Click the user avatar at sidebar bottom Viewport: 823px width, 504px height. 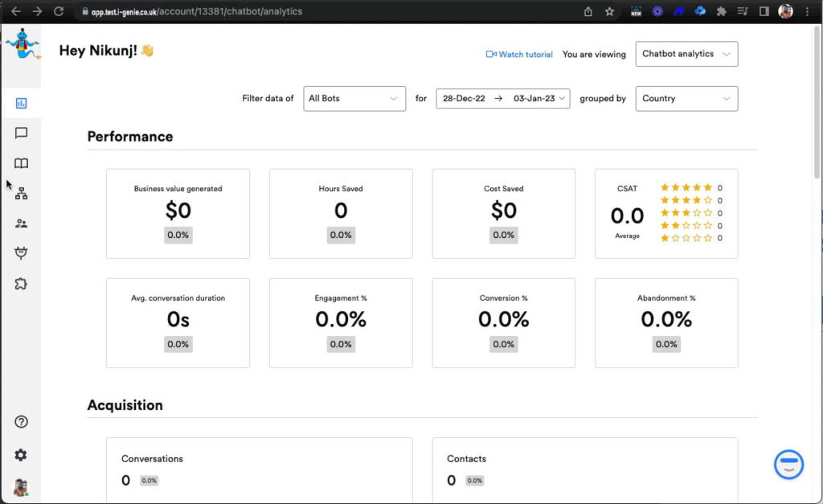tap(21, 487)
